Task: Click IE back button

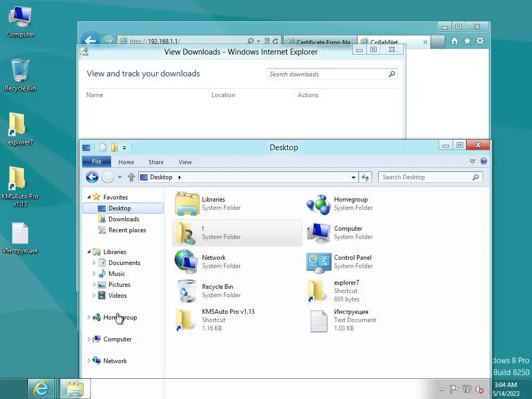Action: click(90, 40)
